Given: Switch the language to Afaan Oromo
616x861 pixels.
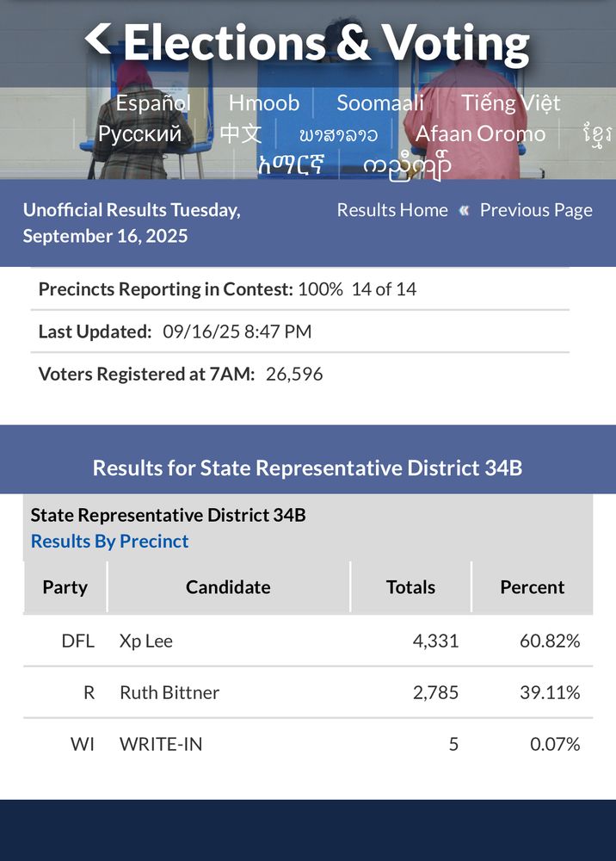Looking at the screenshot, I should (480, 134).
